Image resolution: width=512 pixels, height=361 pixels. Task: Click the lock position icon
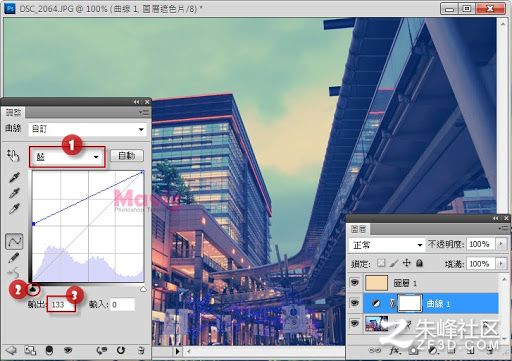(x=407, y=263)
